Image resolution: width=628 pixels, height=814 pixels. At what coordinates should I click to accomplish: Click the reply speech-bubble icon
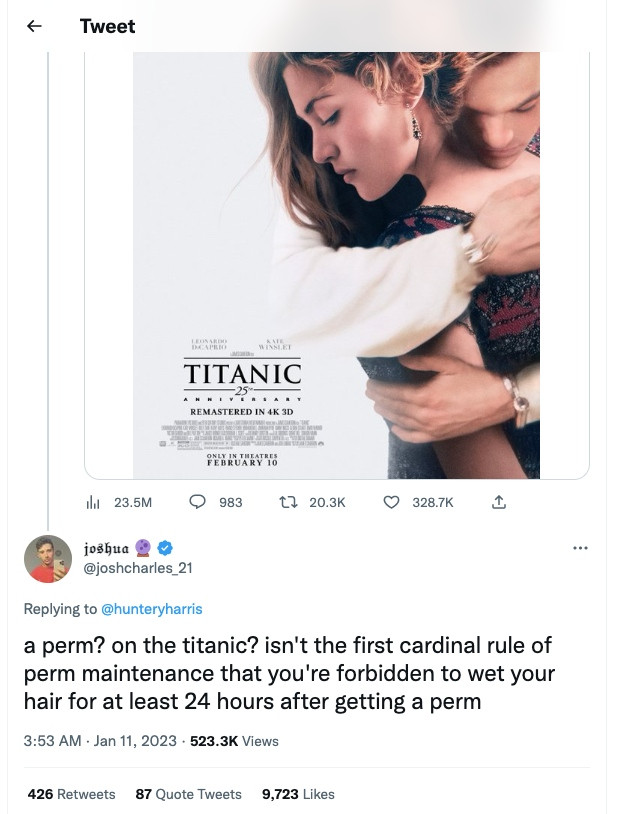click(197, 502)
